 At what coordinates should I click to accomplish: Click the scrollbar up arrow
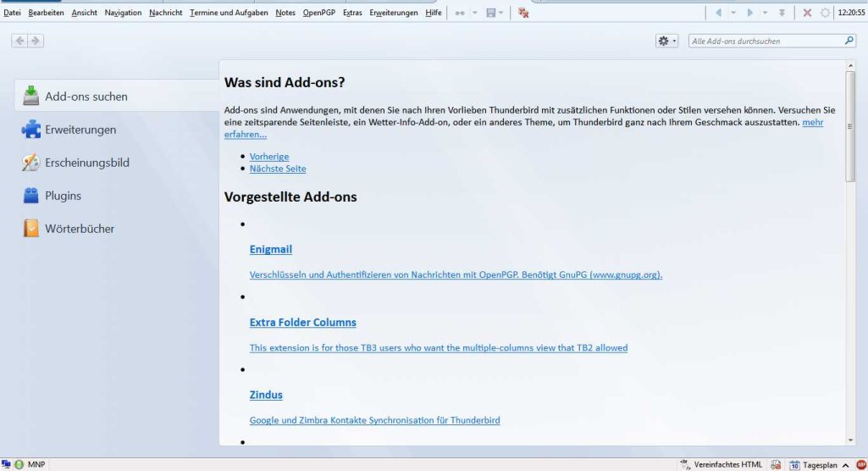(x=850, y=66)
